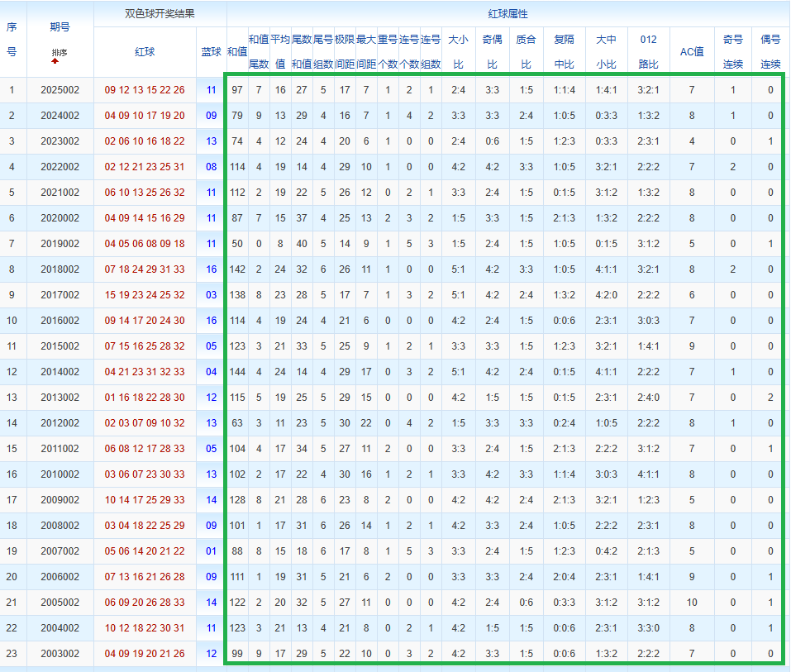Click red balls 09 12 13 15 22 26
The image size is (791, 672).
[145, 90]
